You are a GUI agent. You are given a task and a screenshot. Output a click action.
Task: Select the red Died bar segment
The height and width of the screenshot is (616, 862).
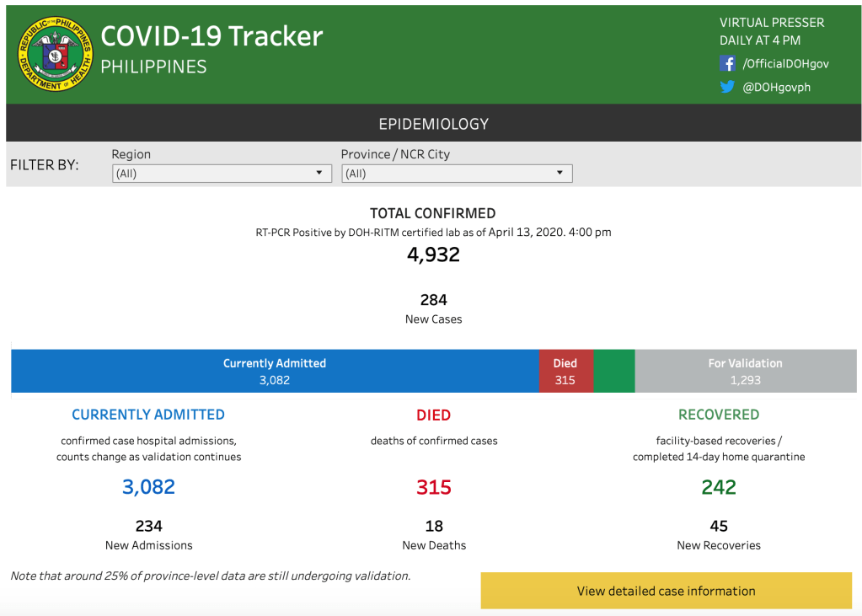565,372
